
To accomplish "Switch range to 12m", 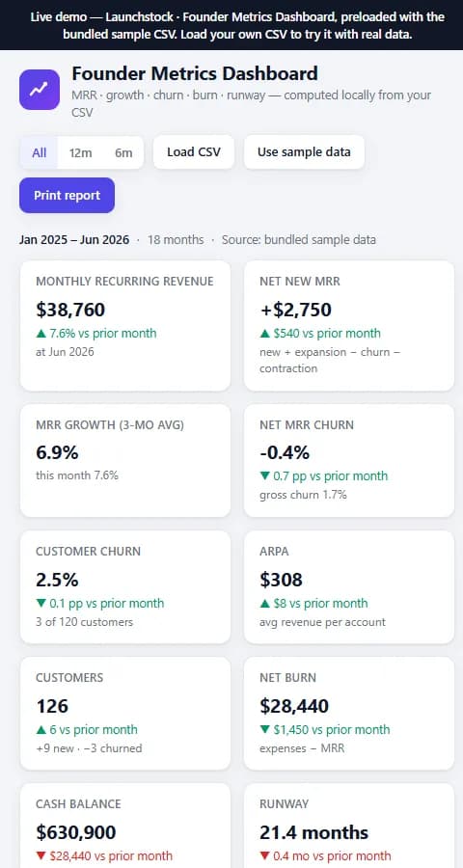I will [x=81, y=152].
